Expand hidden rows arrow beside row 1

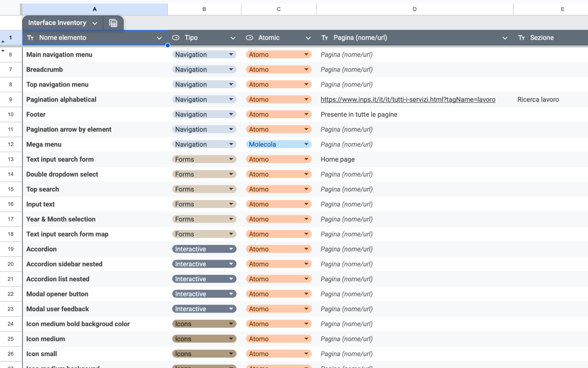tap(3, 41)
